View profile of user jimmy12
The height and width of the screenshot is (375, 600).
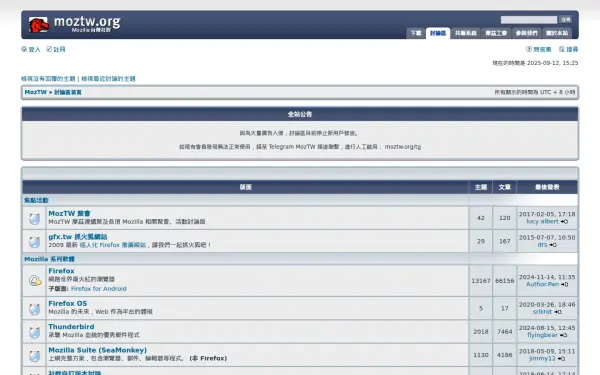tap(542, 359)
